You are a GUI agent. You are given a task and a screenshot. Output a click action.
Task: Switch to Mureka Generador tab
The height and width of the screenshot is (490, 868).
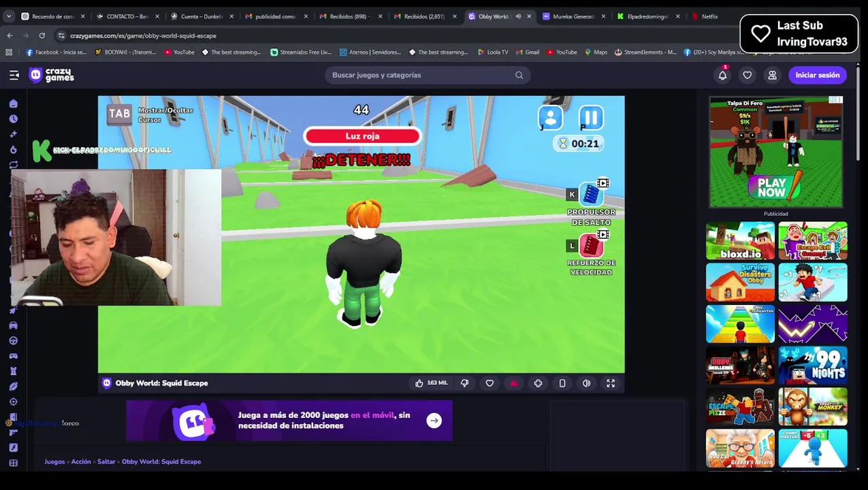pyautogui.click(x=573, y=16)
